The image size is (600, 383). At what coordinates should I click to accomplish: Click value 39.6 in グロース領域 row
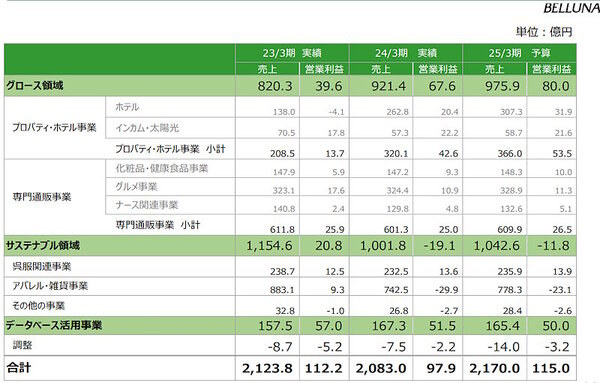point(329,86)
